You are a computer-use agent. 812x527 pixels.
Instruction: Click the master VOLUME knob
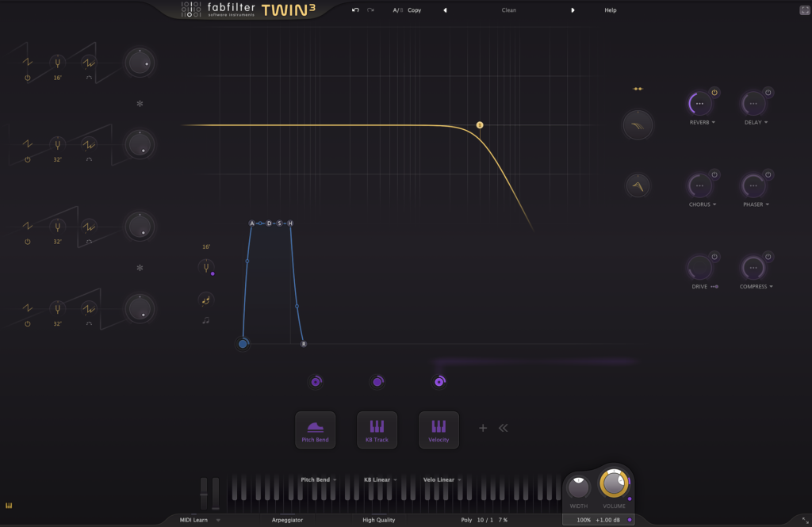click(614, 483)
